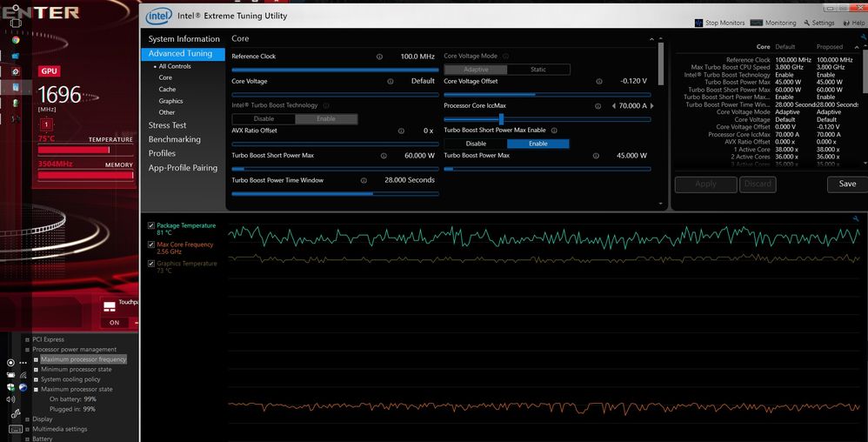The image size is (868, 442).
Task: Click wrench icon above the monitor graph
Action: click(x=856, y=218)
